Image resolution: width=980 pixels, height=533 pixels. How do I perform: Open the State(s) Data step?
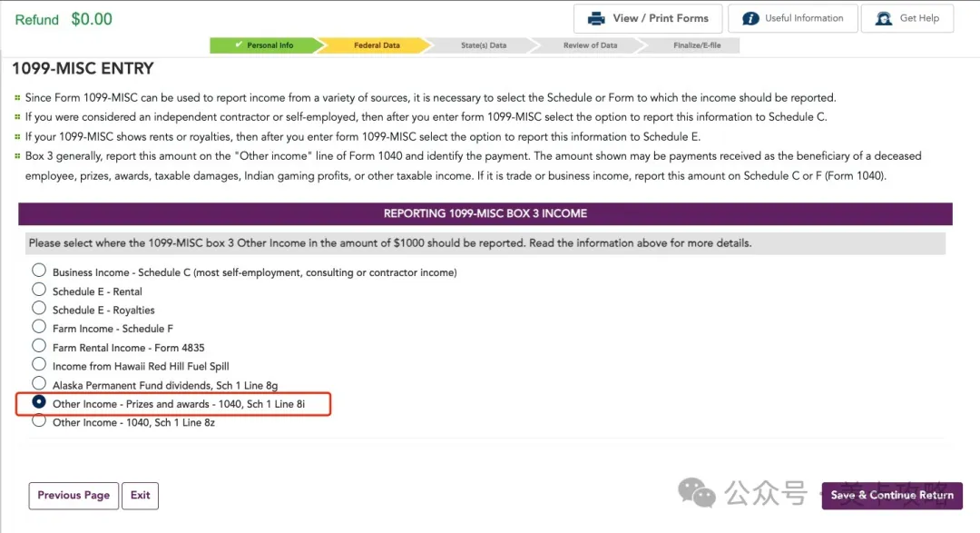click(483, 45)
